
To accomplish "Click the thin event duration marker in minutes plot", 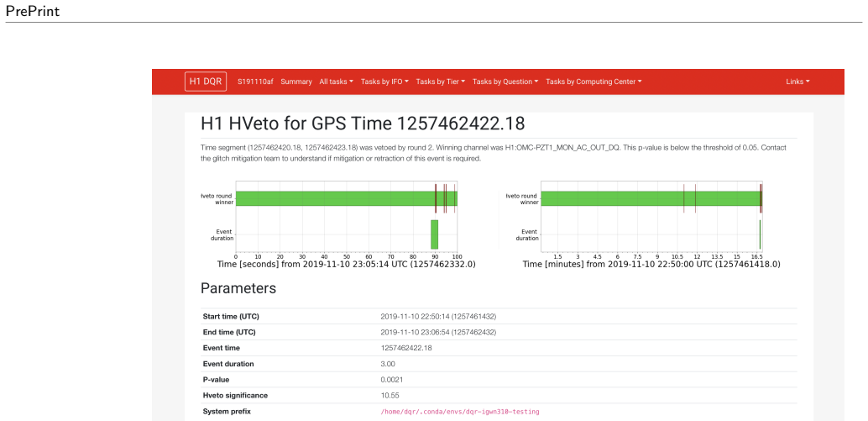I will (x=760, y=234).
